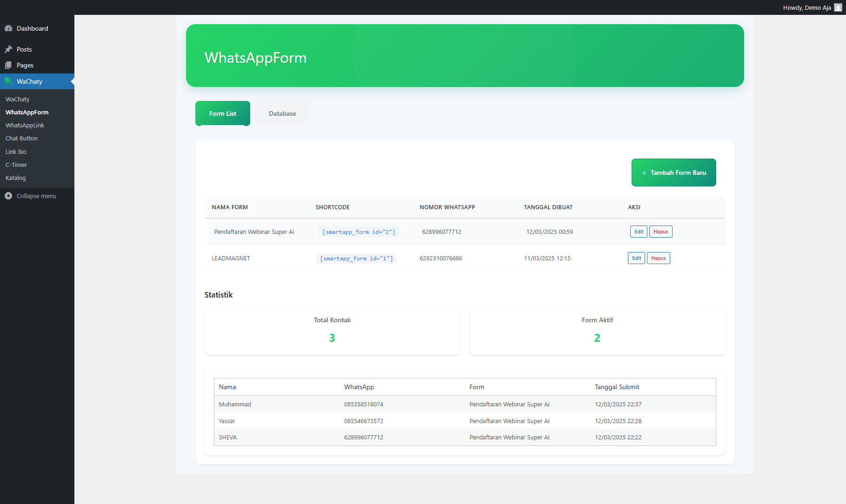Switch to the Database tab
Viewport: 846px width, 504px height.
point(282,113)
